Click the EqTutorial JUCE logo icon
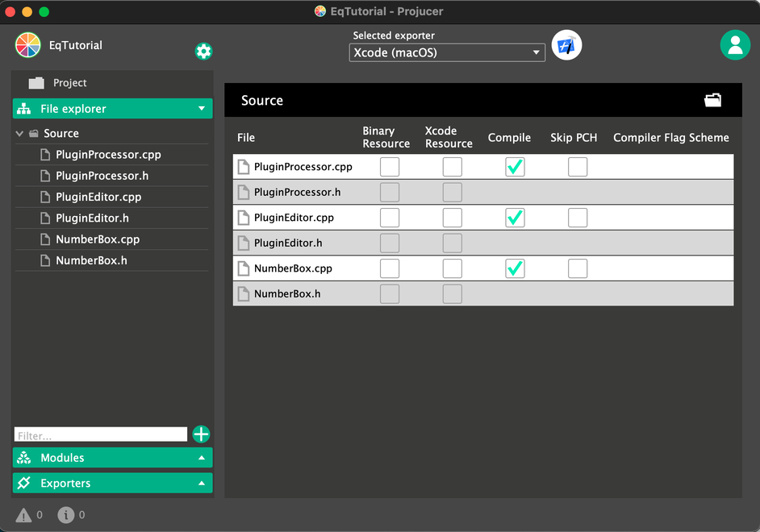 pos(28,45)
